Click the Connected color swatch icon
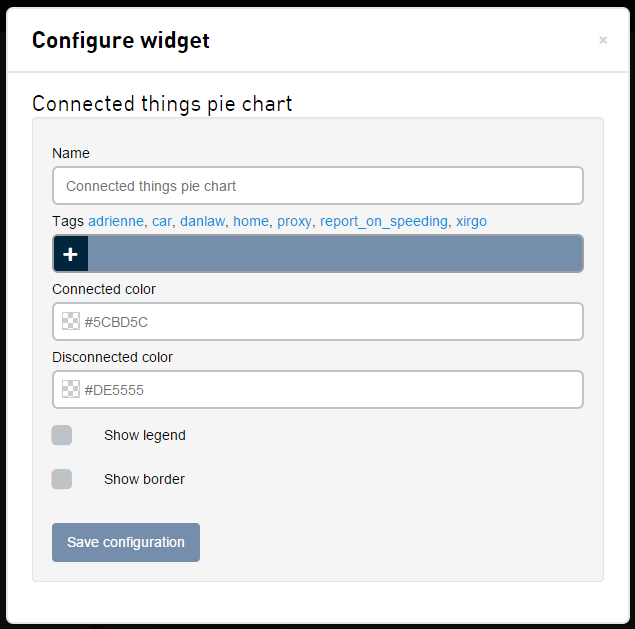Image resolution: width=635 pixels, height=629 pixels. [x=71, y=322]
